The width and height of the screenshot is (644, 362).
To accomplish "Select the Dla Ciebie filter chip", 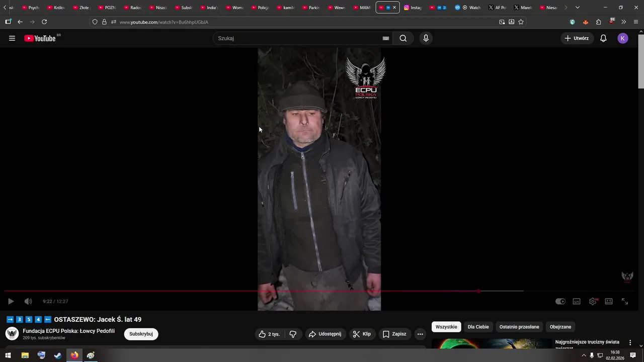I will click(x=478, y=327).
